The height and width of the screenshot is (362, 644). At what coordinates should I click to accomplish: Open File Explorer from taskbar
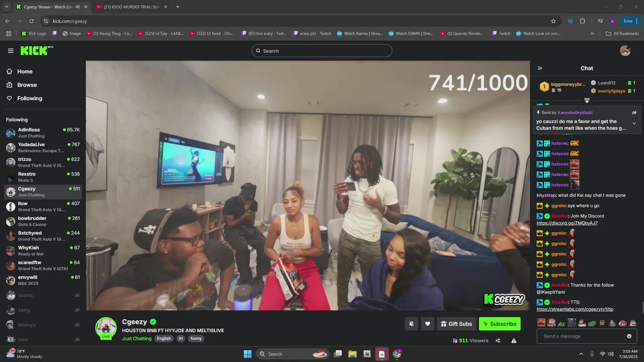click(352, 354)
